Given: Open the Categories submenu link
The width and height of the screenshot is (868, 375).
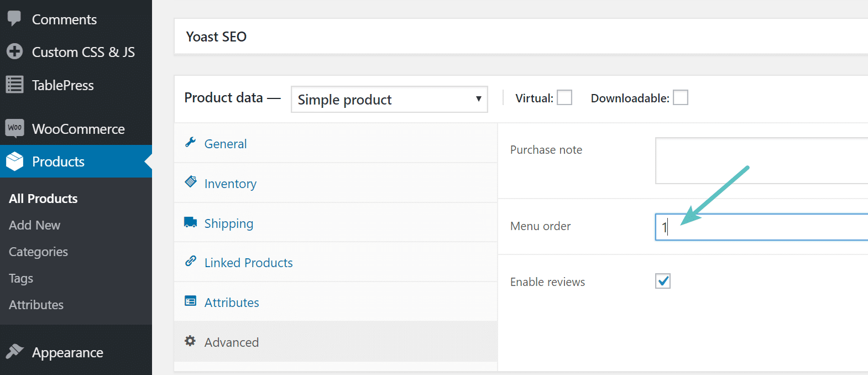Looking at the screenshot, I should (x=38, y=252).
